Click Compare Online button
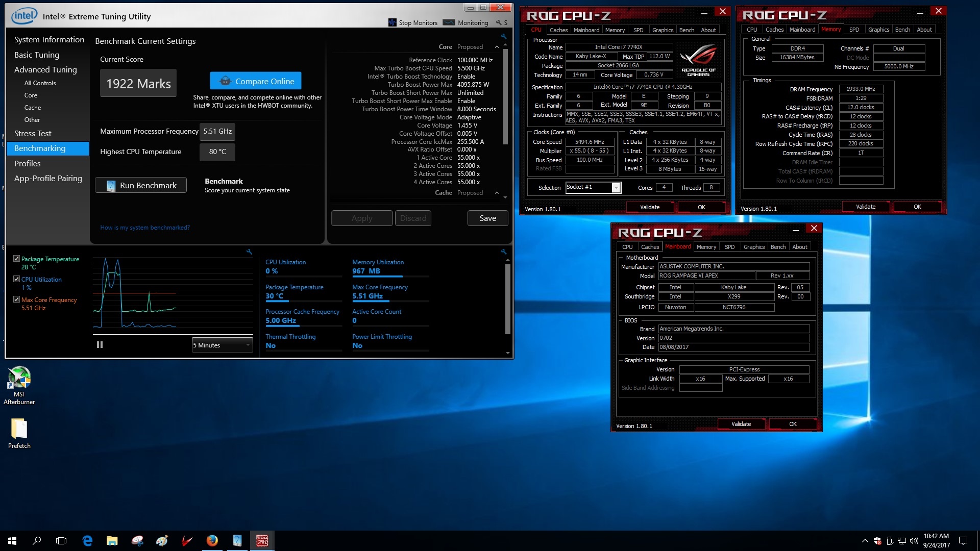Image resolution: width=980 pixels, height=551 pixels. (x=256, y=81)
